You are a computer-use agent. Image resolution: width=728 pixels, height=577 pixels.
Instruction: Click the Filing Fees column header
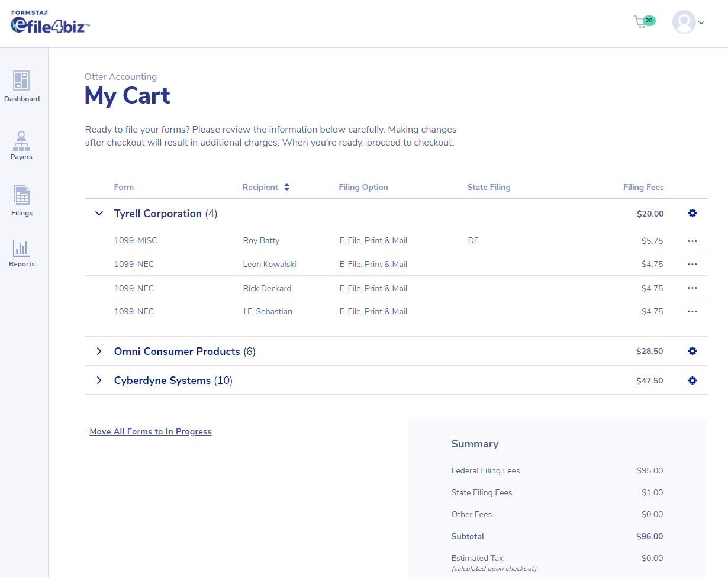643,187
